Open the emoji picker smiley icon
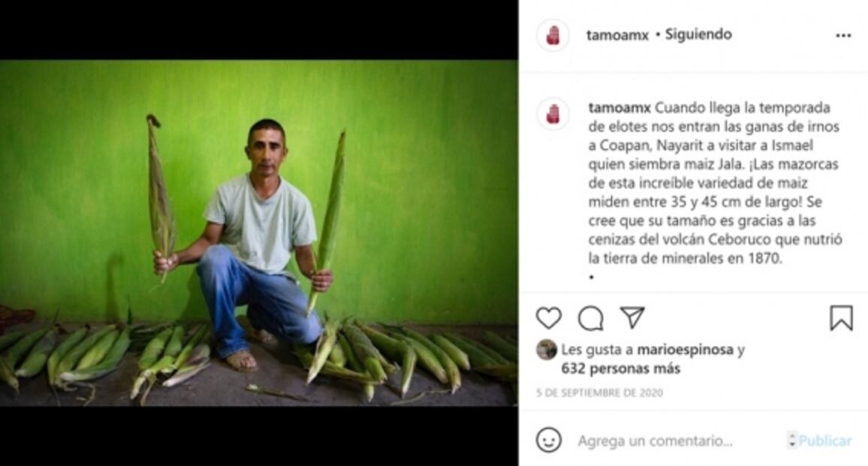 (x=549, y=440)
